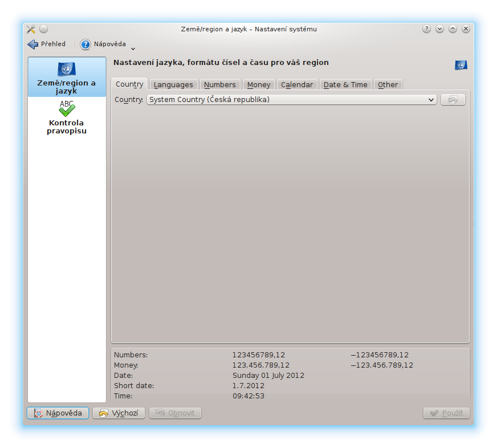497x448 pixels.
Task: Click the tools icon in title bar
Action: click(31, 29)
